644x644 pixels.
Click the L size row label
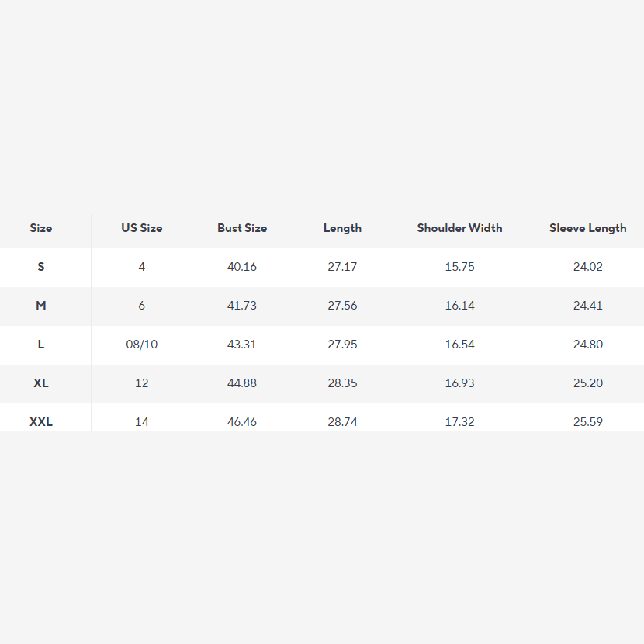click(41, 345)
